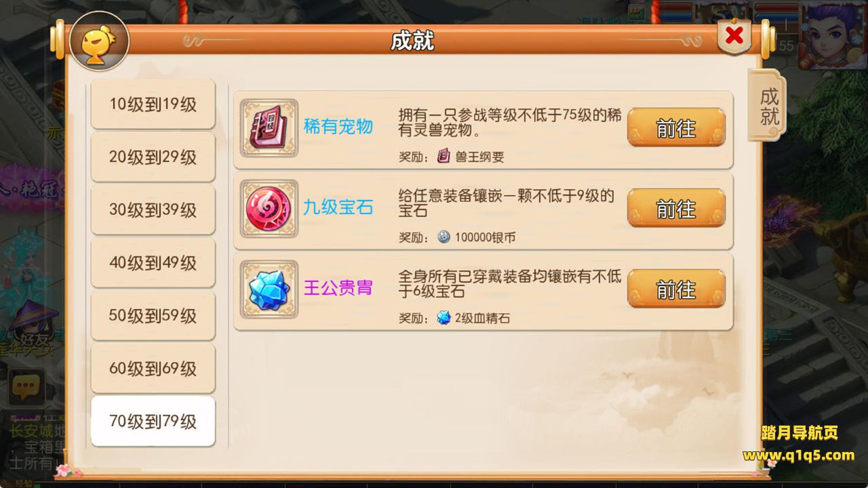
Task: Click the rare pet book icon
Action: coord(269,128)
